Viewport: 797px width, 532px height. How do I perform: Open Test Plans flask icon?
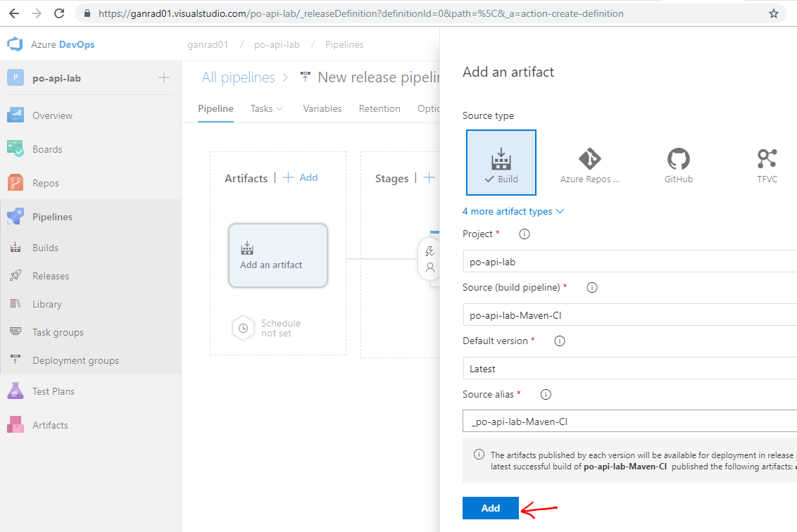click(15, 391)
